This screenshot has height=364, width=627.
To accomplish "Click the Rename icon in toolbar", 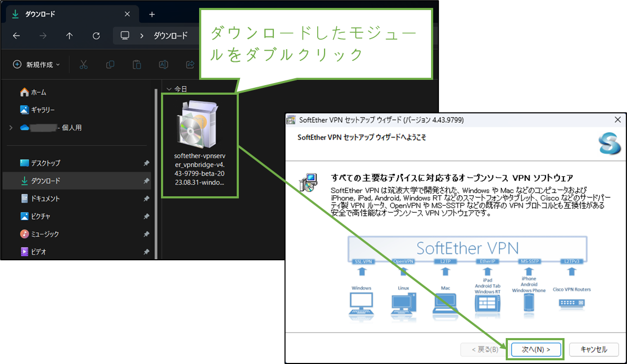I will pyautogui.click(x=163, y=65).
